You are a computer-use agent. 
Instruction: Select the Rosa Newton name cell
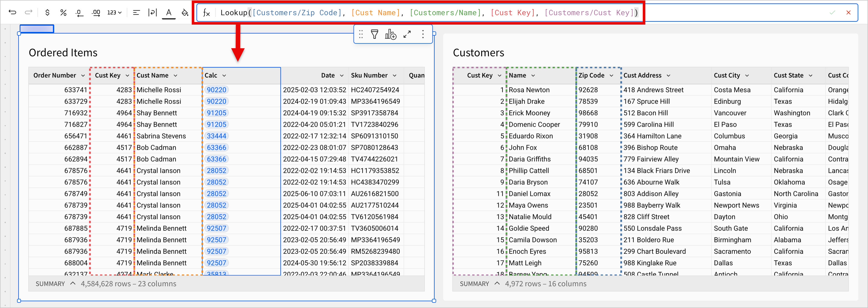tap(541, 90)
